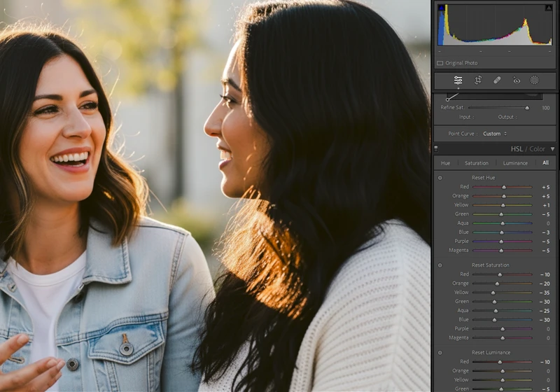The width and height of the screenshot is (560, 392).
Task: Click the Saturation Aqua value -25
Action: click(x=545, y=311)
